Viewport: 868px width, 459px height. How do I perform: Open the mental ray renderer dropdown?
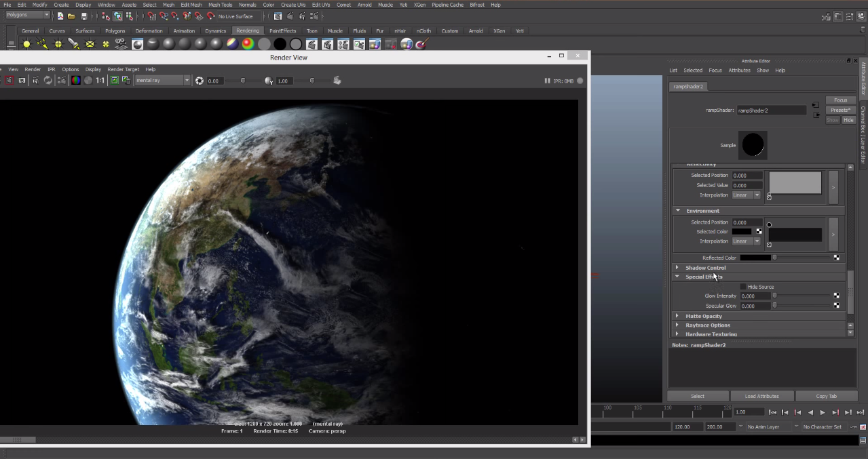click(x=163, y=81)
